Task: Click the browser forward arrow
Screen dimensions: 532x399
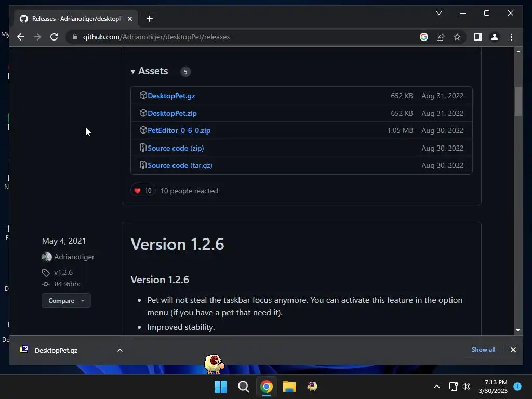Action: [37, 37]
